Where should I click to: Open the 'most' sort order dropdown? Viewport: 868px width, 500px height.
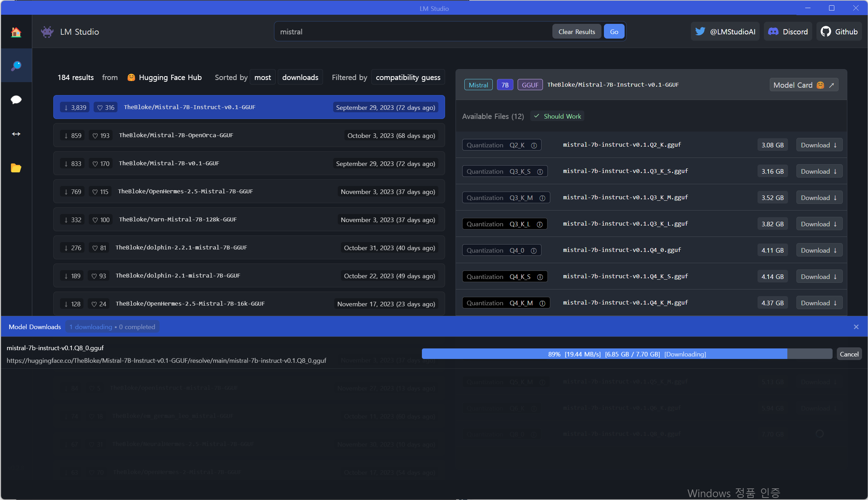[263, 77]
